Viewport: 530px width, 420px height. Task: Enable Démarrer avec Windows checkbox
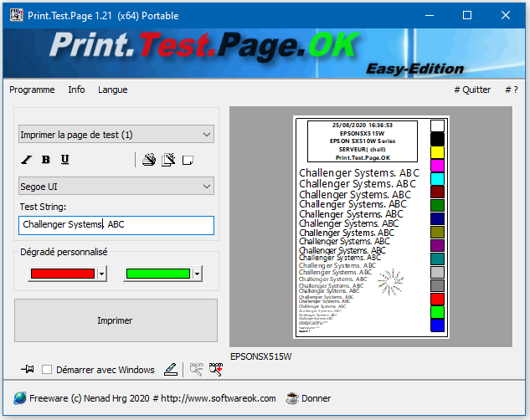click(47, 369)
